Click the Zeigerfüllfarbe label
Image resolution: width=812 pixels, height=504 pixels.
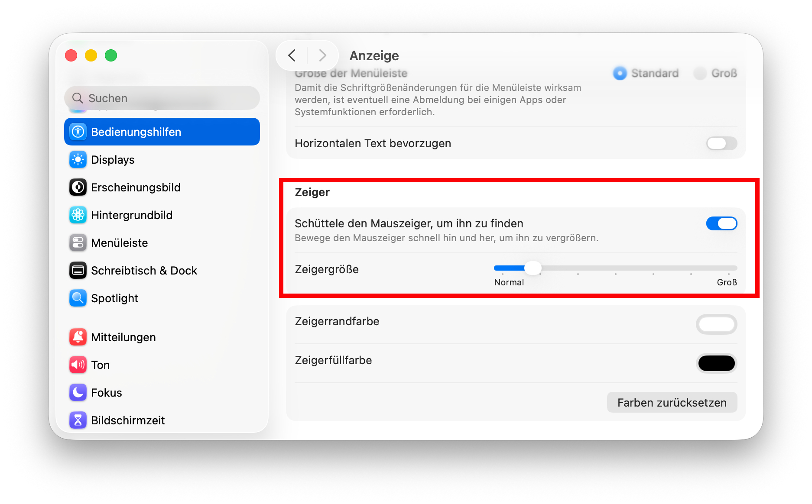click(333, 360)
